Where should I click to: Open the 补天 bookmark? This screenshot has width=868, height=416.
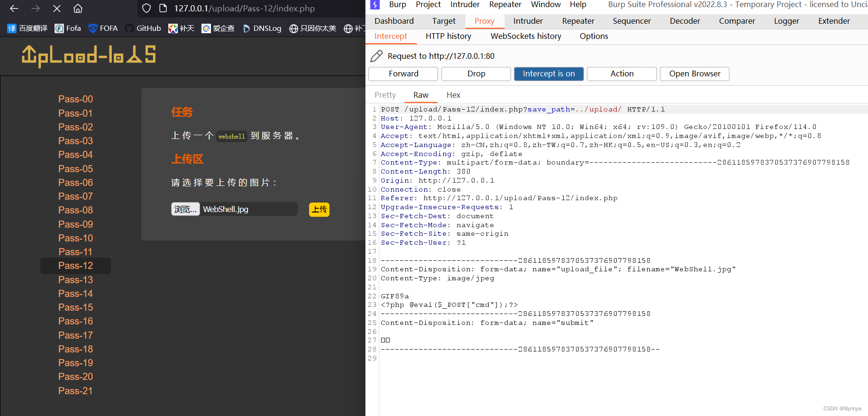pos(182,28)
